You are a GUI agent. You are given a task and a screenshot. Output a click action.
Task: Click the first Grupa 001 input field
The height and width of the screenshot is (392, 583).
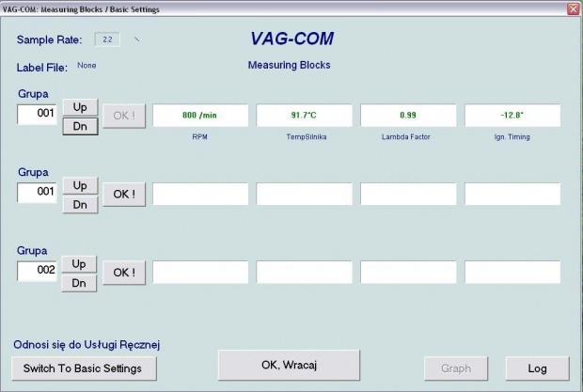(38, 114)
